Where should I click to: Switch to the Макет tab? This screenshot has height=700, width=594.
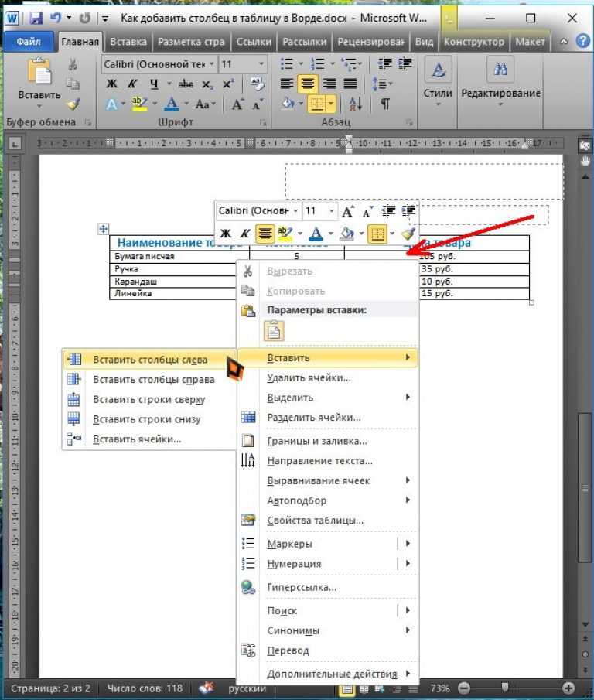coord(530,42)
